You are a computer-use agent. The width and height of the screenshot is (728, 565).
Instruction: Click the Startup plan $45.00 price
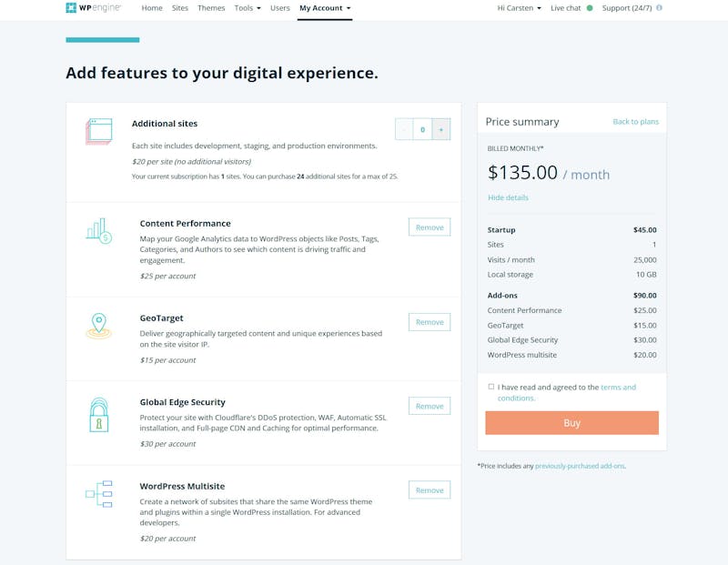(x=645, y=230)
